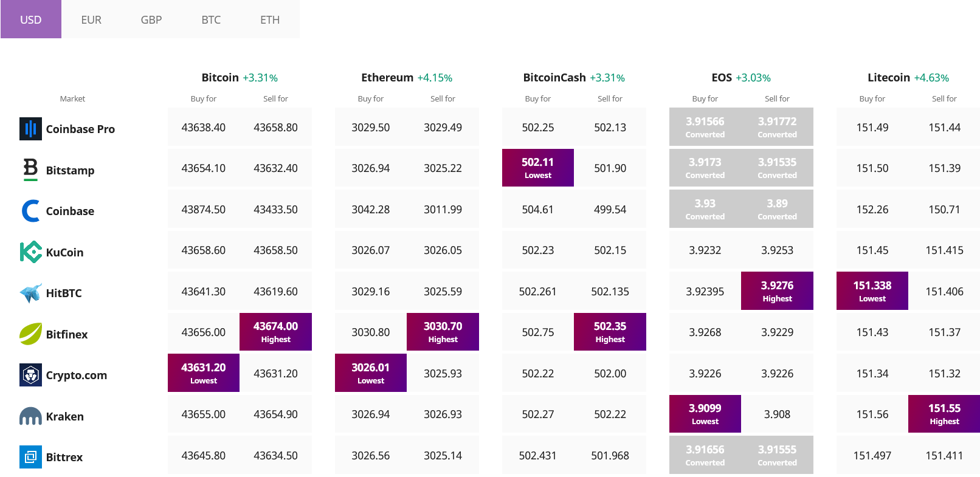The width and height of the screenshot is (980, 477).
Task: Click Bittrex Litecoin buy price 151.497
Action: pos(872,456)
